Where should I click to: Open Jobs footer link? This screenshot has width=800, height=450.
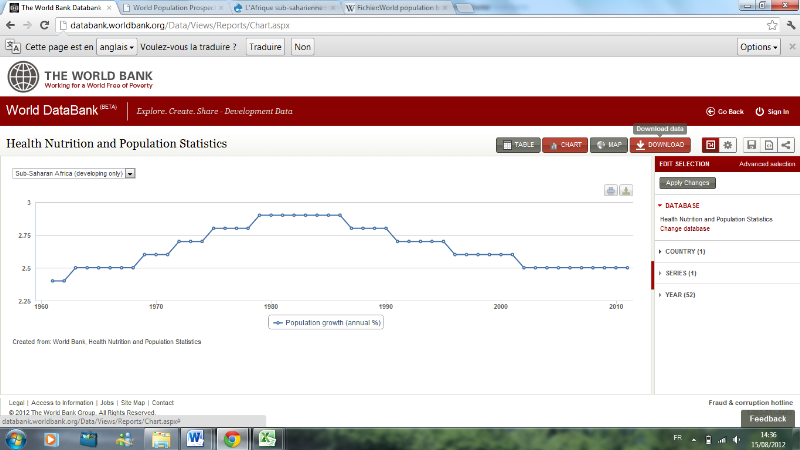tap(107, 403)
